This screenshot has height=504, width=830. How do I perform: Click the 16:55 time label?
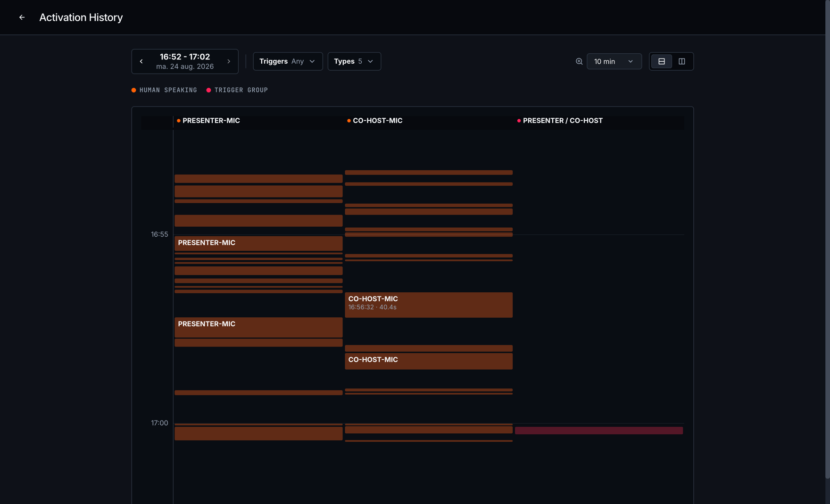[159, 234]
